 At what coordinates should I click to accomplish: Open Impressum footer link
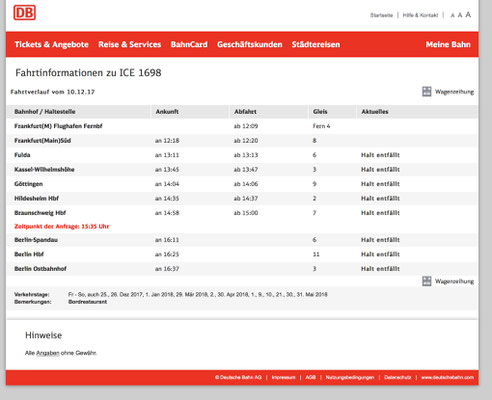click(x=283, y=377)
